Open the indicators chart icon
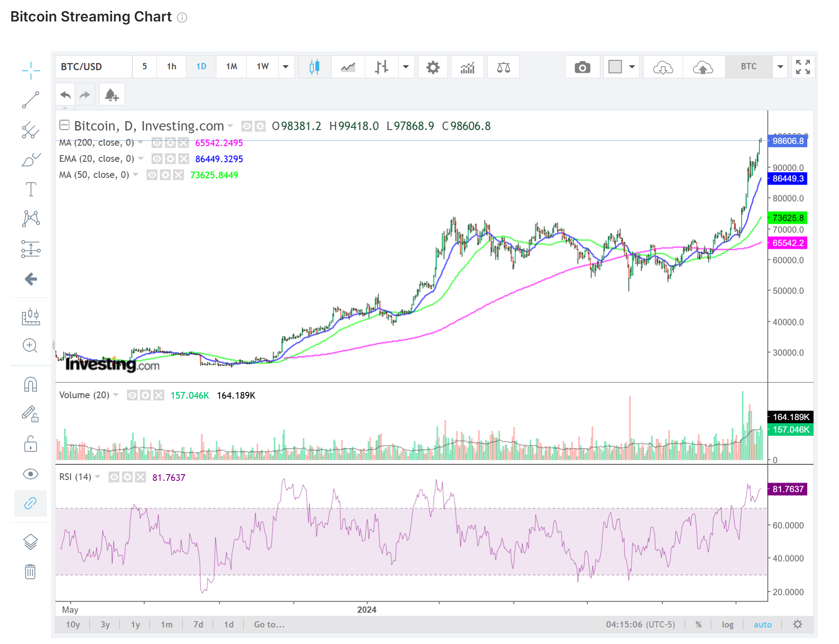The image size is (839, 644). (467, 67)
